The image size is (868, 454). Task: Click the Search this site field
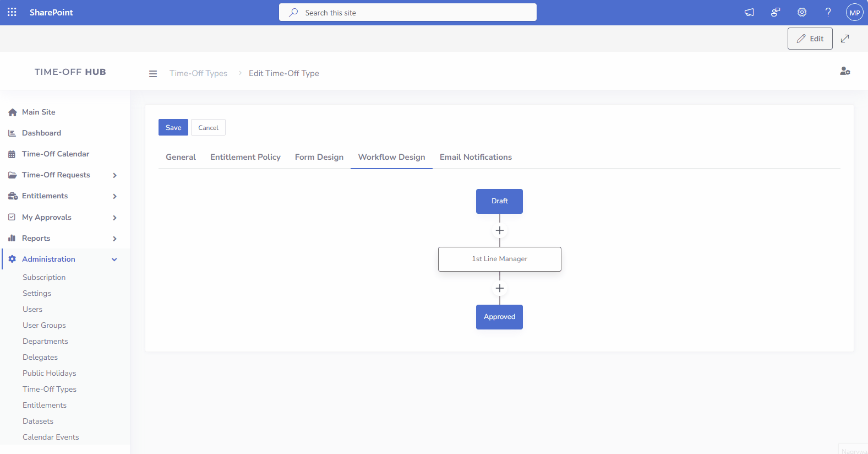(407, 13)
